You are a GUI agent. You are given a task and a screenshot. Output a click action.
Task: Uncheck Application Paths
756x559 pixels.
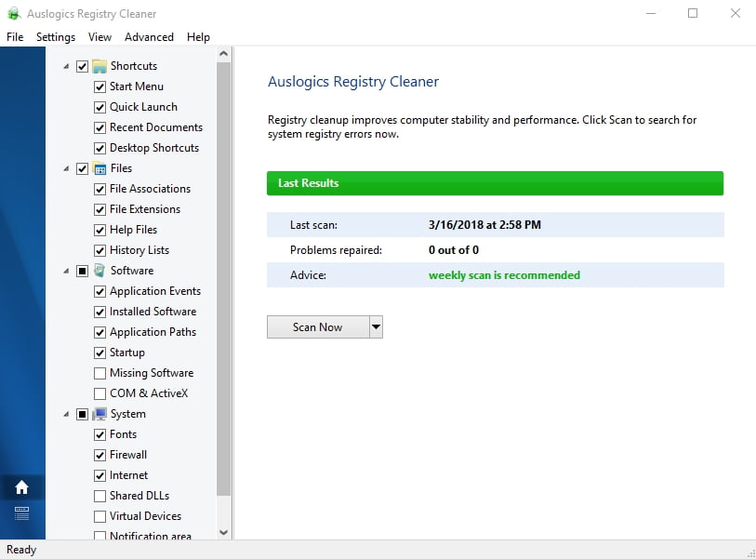click(x=99, y=332)
